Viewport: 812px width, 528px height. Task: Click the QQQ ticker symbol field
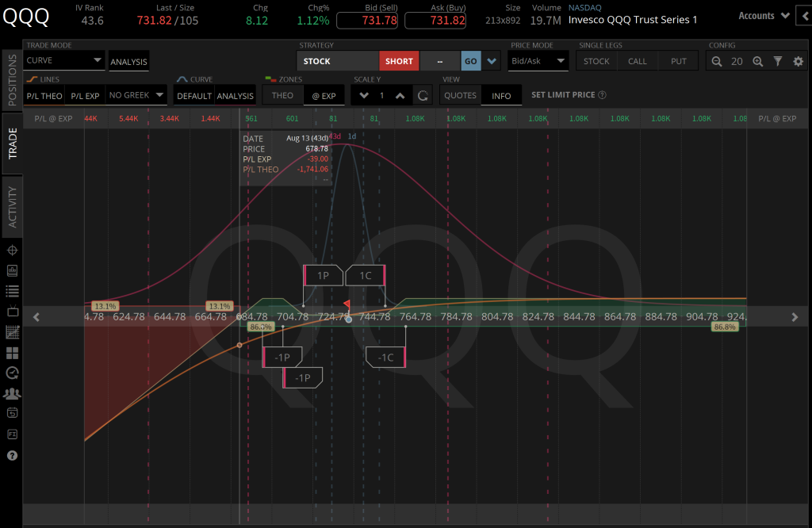click(26, 17)
